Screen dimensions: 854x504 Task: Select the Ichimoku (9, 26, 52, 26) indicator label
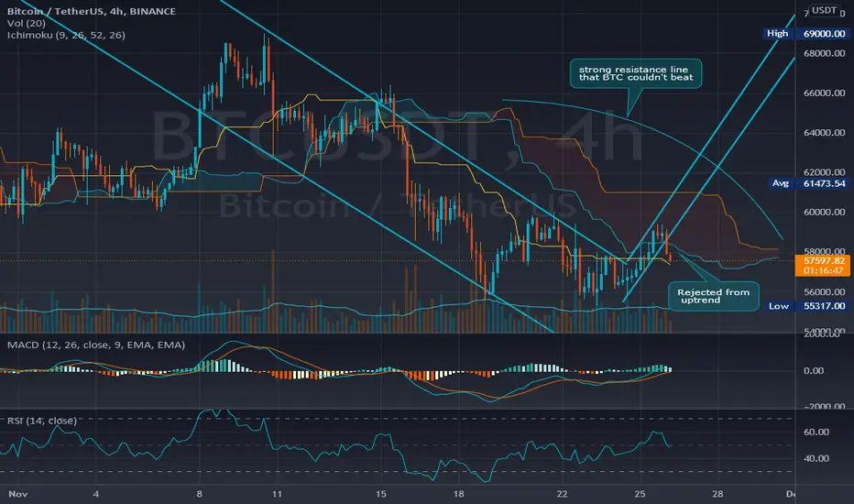(x=66, y=35)
